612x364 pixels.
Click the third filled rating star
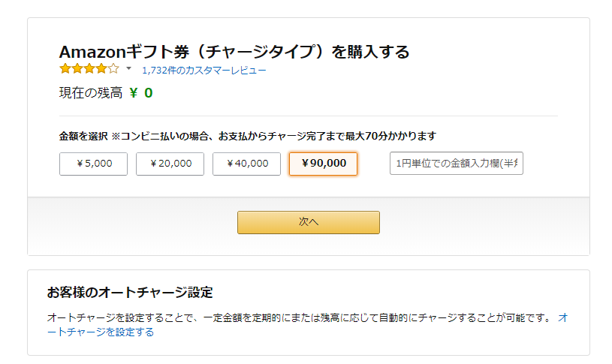coord(89,69)
